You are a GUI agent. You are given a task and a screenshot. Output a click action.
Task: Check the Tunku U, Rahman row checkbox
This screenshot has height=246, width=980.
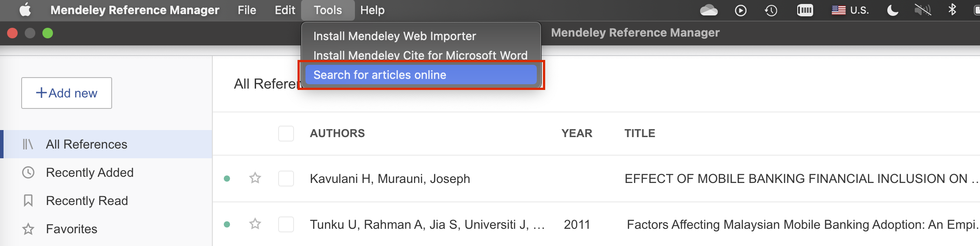286,224
